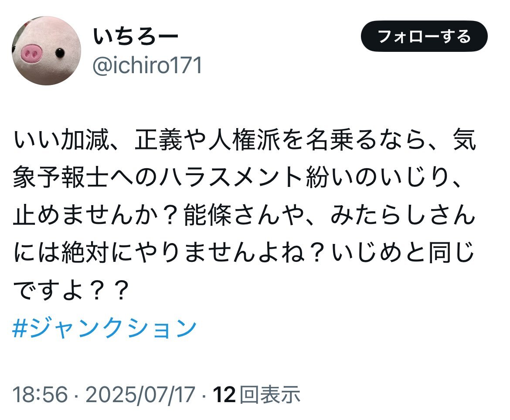Click the phrase いじめと同じ in tweet
The image size is (510, 420).
point(403,252)
